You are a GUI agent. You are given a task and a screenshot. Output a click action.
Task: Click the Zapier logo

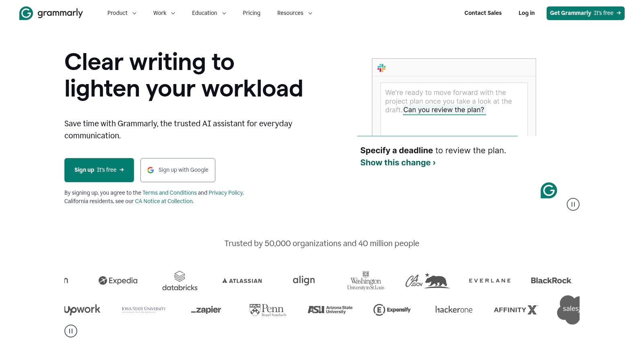tap(206, 310)
